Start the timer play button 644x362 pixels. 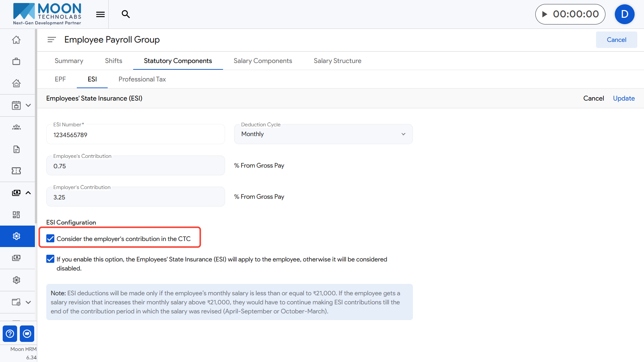coord(545,14)
